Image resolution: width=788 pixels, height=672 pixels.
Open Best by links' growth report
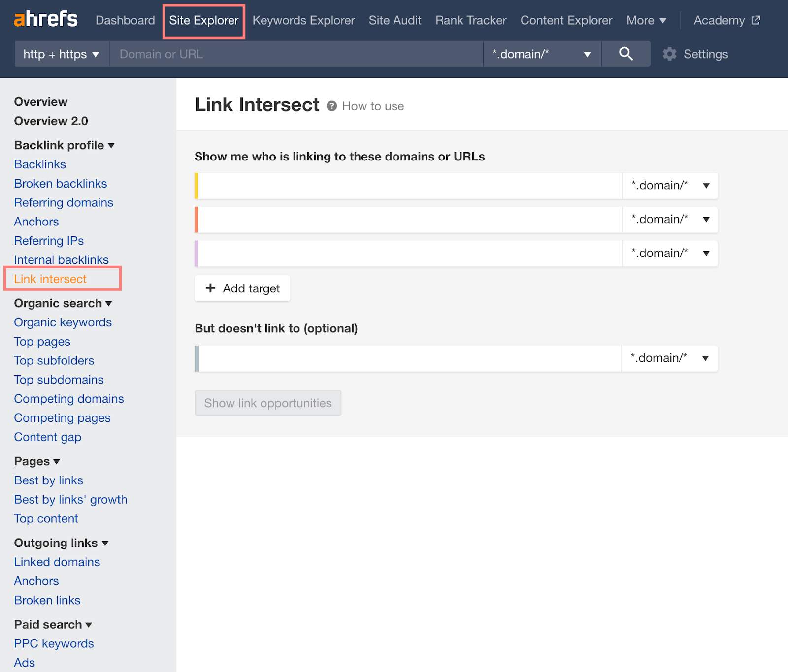point(70,500)
